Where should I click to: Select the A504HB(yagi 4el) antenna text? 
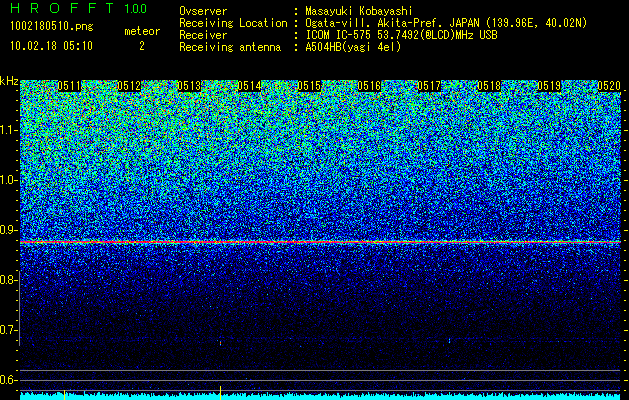pyautogui.click(x=353, y=47)
